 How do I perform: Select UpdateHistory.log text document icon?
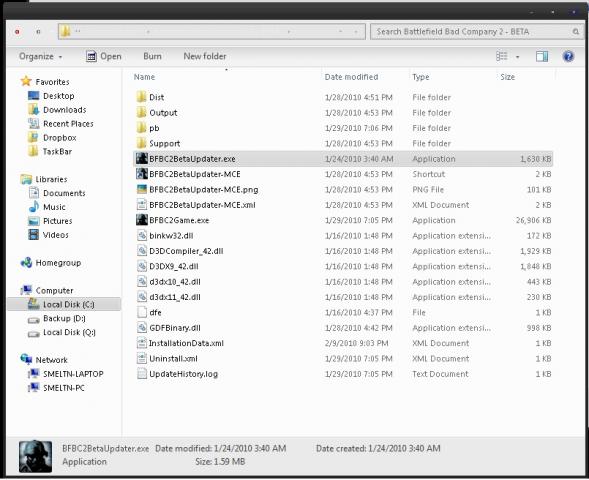[142, 374]
